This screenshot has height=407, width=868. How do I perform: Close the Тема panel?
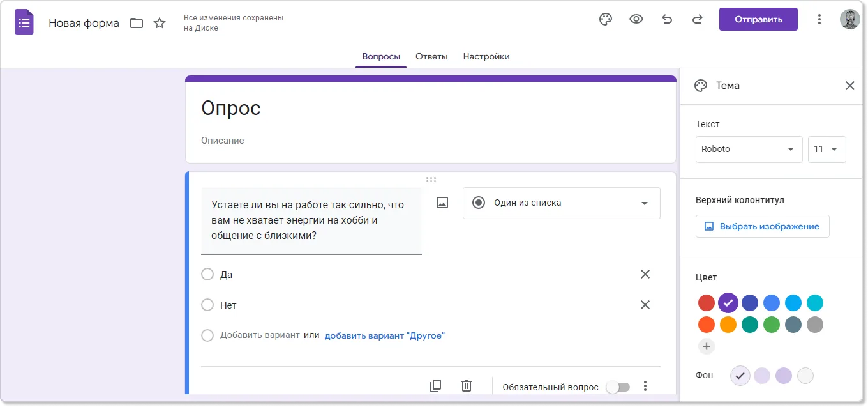click(849, 86)
